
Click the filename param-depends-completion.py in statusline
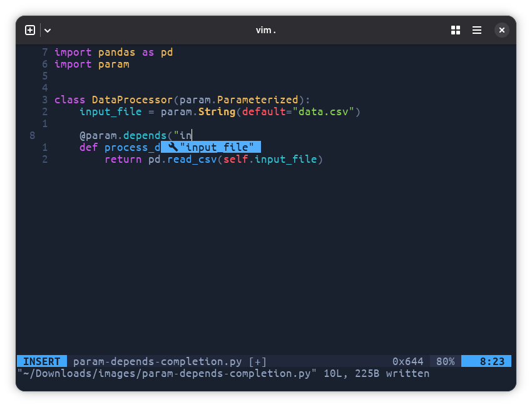click(158, 361)
